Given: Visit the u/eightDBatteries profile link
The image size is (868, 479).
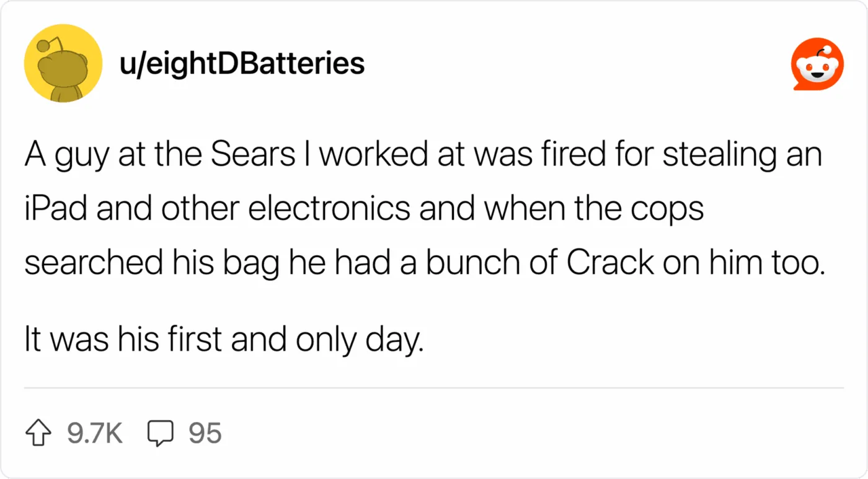Looking at the screenshot, I should (242, 63).
